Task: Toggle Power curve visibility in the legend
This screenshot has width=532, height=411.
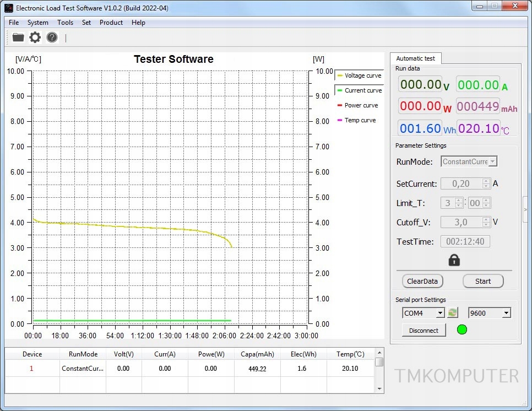Action: (x=357, y=105)
